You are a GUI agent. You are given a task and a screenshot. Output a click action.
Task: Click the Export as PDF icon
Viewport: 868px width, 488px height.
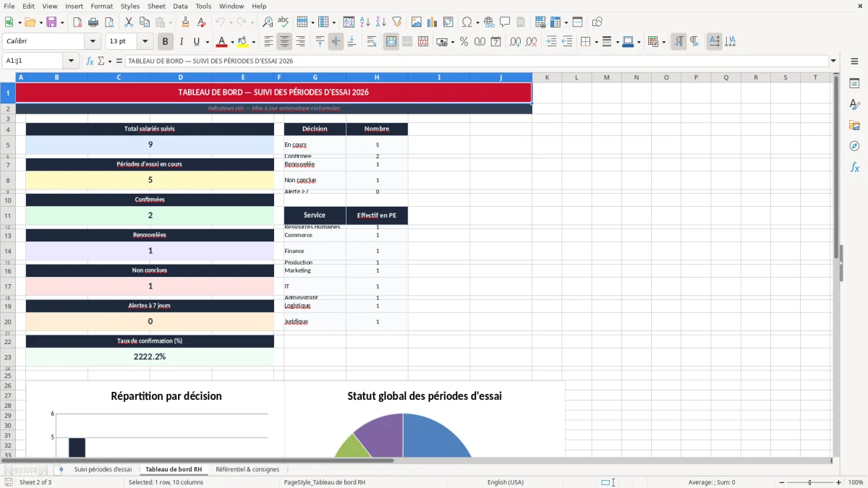(x=77, y=22)
